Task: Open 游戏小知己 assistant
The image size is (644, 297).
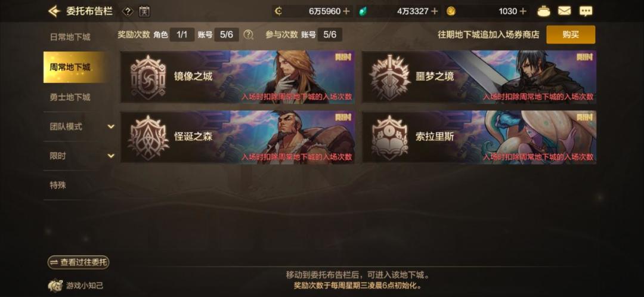Action: [x=75, y=285]
